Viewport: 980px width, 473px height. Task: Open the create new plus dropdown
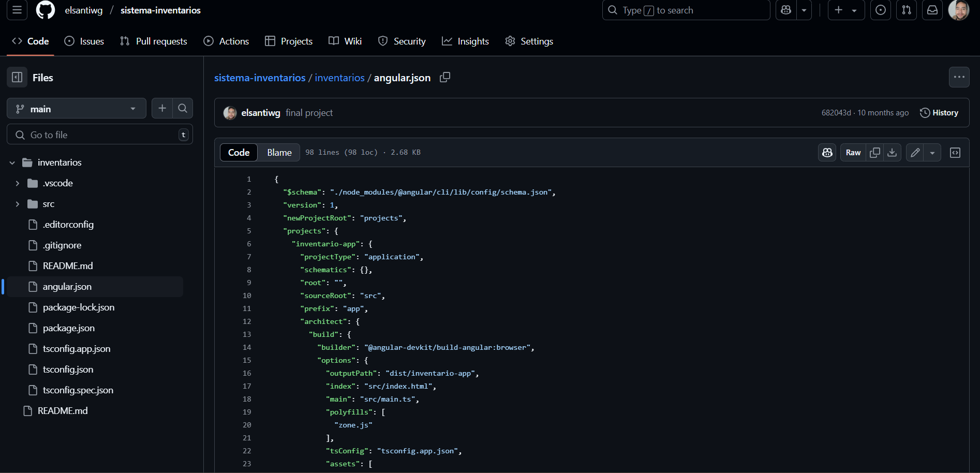point(846,10)
